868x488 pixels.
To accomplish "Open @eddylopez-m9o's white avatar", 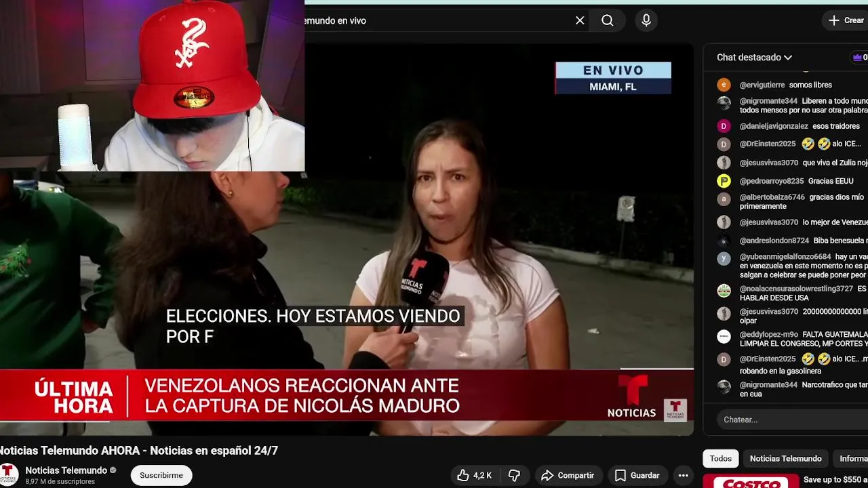I will click(724, 336).
